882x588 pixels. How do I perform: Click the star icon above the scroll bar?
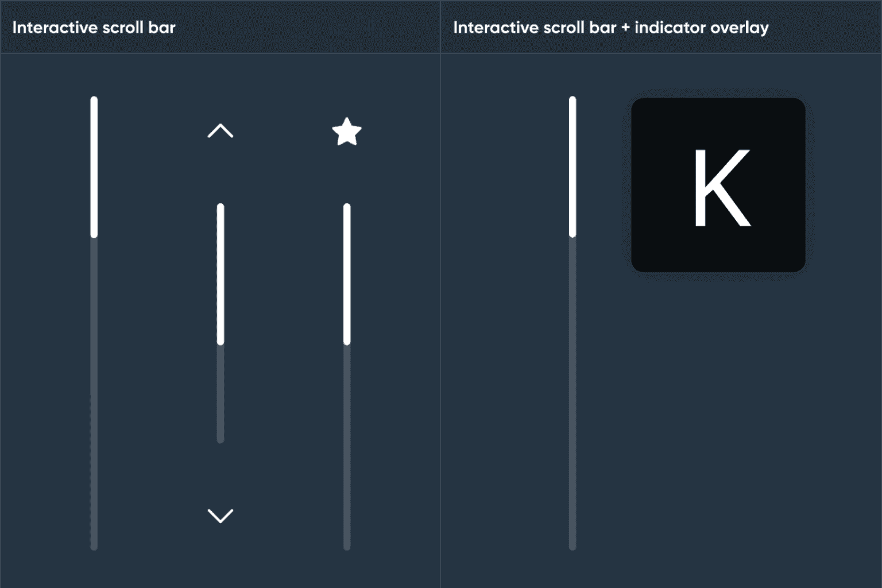pos(347,132)
